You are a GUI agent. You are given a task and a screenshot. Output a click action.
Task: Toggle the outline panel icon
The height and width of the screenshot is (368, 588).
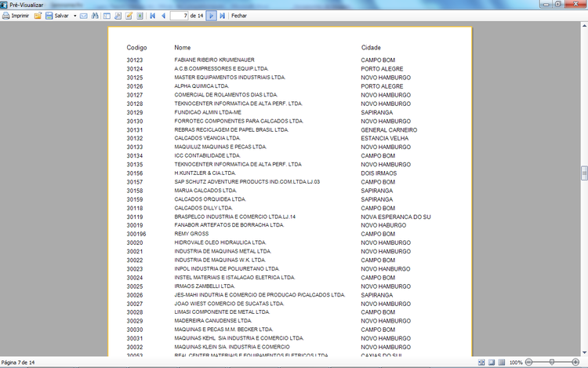[107, 16]
